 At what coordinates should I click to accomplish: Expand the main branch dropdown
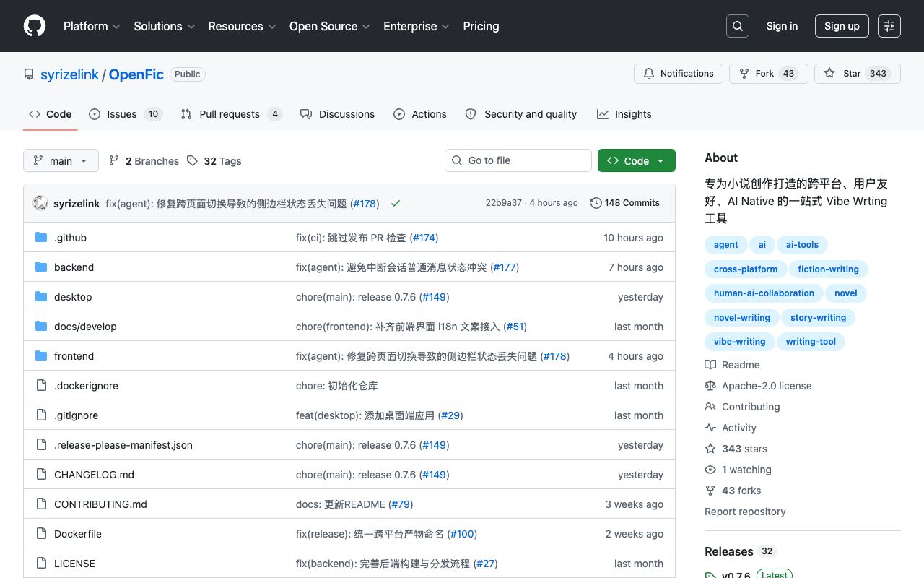(61, 160)
